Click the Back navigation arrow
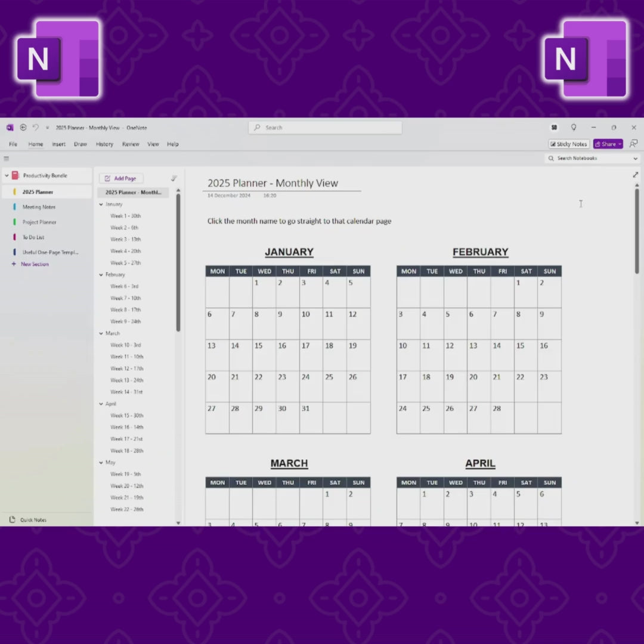This screenshot has width=644, height=644. [x=23, y=127]
